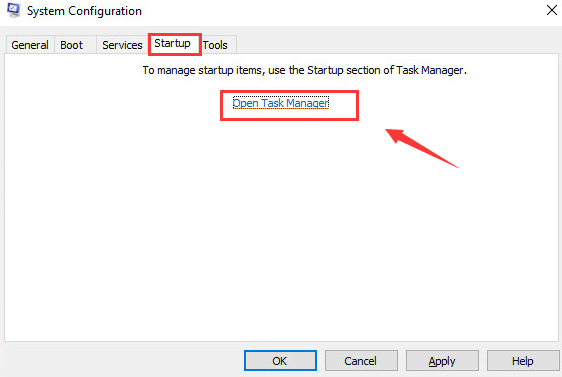Open the Boot tab
The image size is (562, 377).
pos(72,45)
